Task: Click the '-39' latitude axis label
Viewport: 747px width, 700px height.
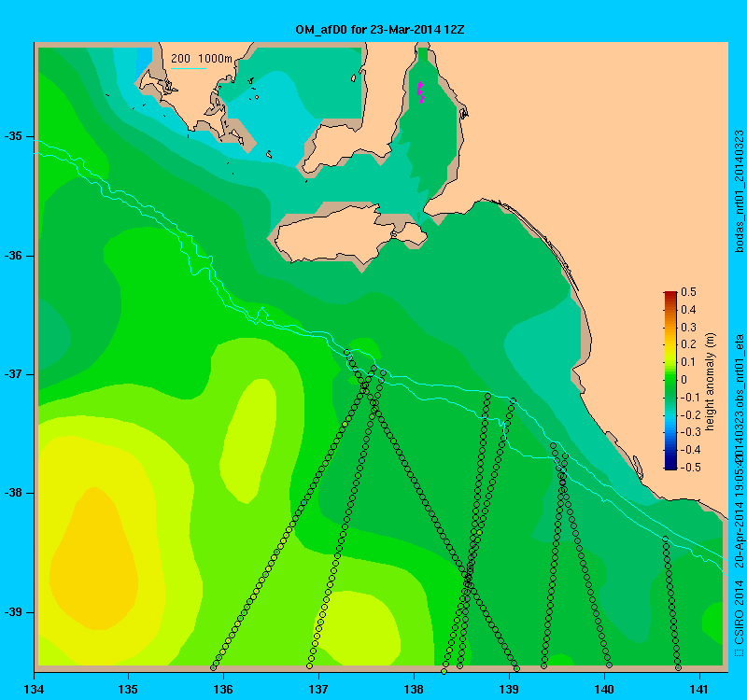Action: pos(13,612)
